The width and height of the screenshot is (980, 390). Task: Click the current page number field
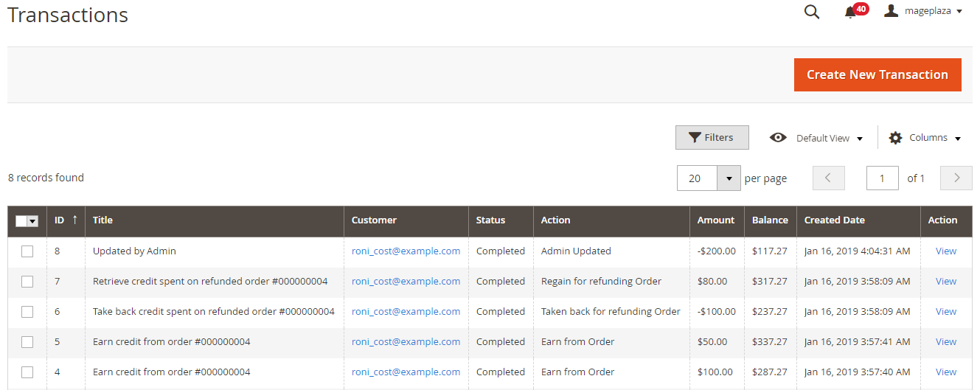click(882, 178)
